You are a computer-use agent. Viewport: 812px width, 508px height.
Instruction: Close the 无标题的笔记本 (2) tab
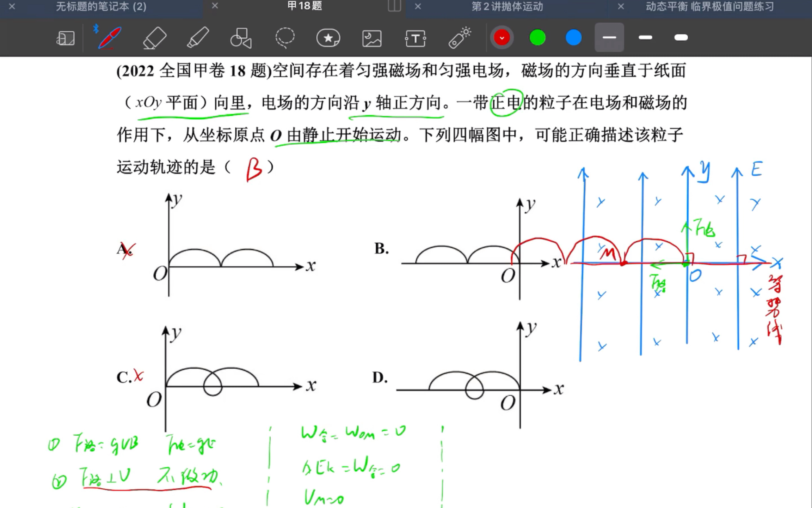[12, 6]
